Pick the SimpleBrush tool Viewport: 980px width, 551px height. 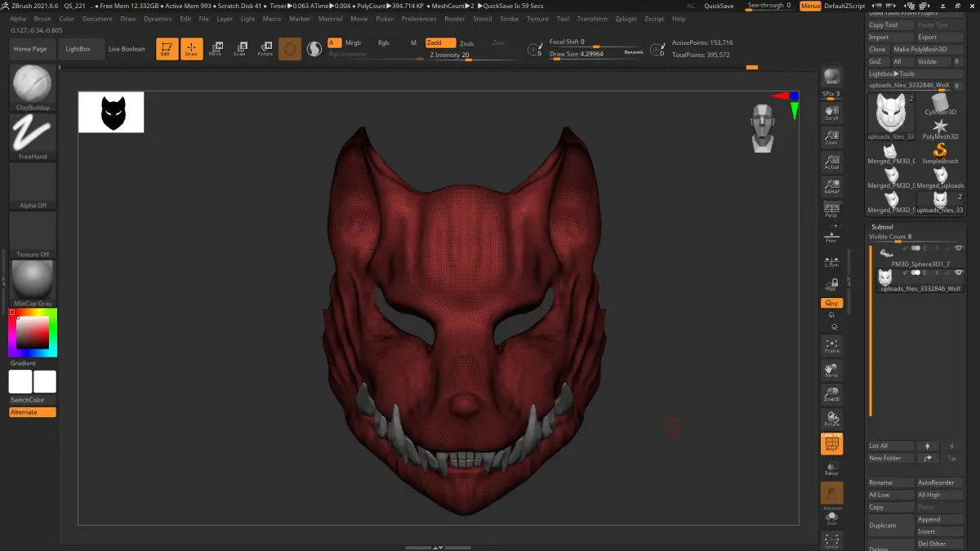(x=940, y=153)
